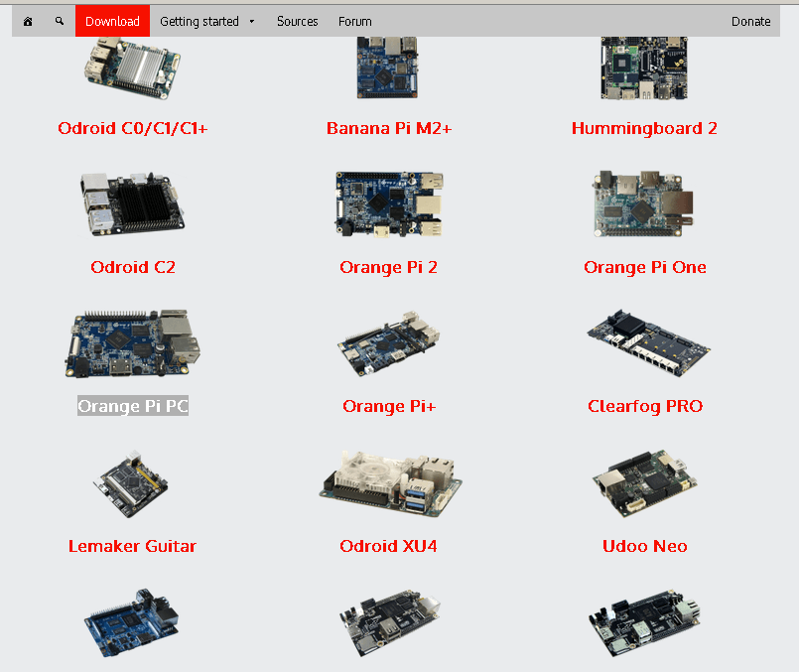Open the Sources menu item

point(297,22)
